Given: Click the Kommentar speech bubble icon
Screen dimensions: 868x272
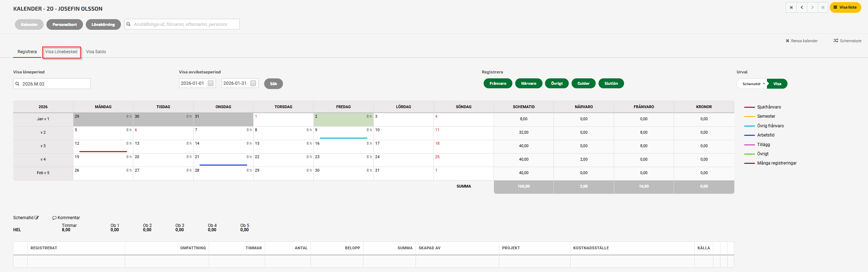Looking at the screenshot, I should pyautogui.click(x=54, y=218).
